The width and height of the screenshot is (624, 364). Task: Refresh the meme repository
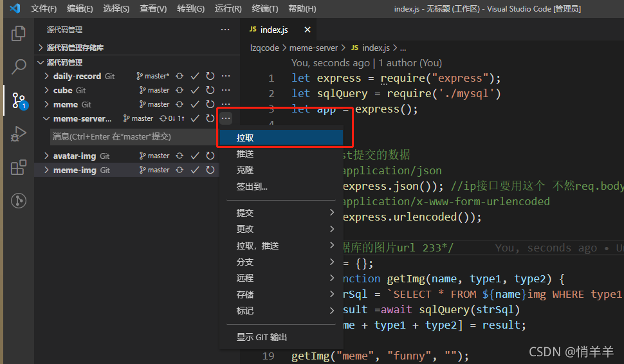(x=210, y=104)
